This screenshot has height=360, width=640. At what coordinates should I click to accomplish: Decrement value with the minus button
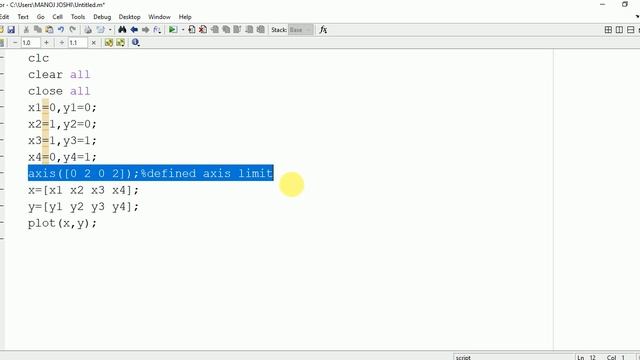15,42
